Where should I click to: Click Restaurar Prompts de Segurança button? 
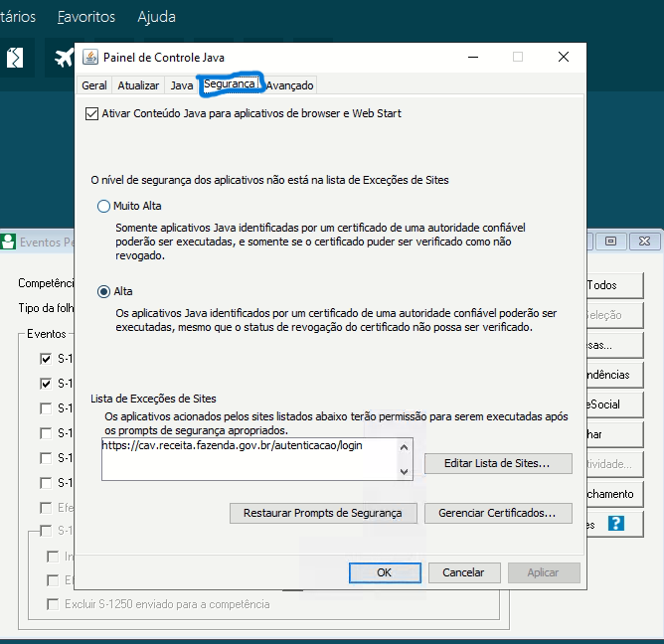click(323, 513)
